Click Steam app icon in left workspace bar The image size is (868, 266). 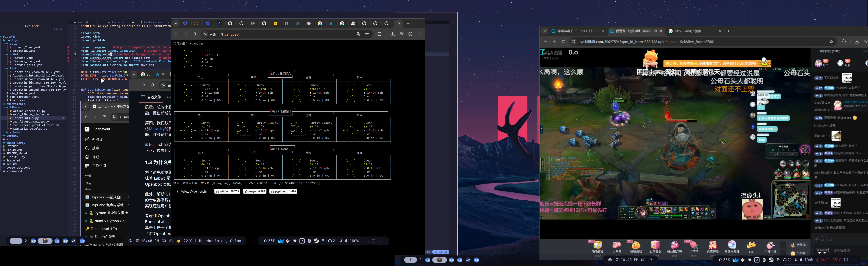[74, 241]
